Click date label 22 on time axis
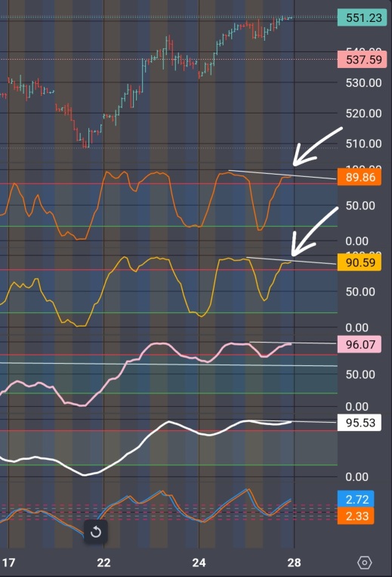This screenshot has height=577, width=392. (x=103, y=563)
